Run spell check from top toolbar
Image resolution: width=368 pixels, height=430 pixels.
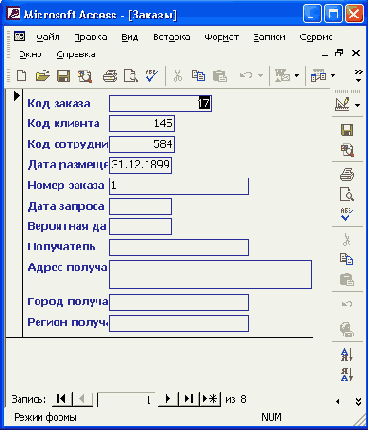pyautogui.click(x=152, y=76)
